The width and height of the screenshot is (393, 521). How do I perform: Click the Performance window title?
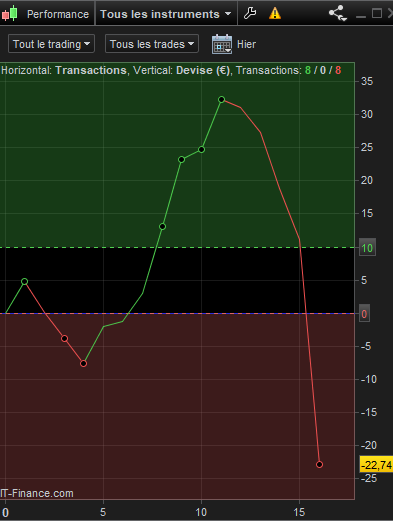(58, 14)
